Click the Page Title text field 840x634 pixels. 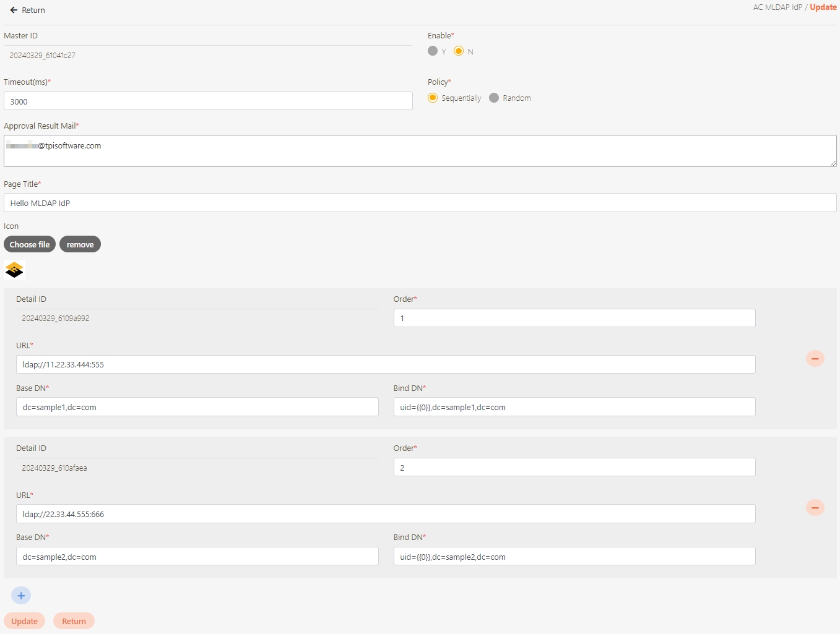coord(420,203)
